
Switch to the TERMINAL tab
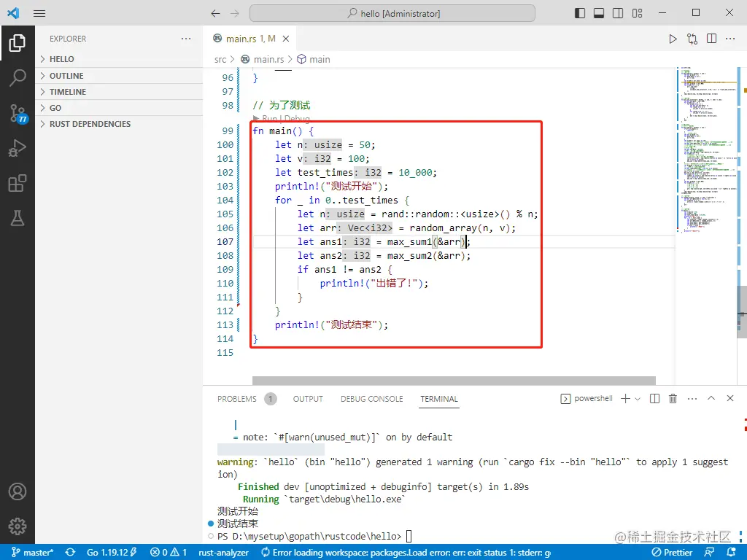pos(438,399)
